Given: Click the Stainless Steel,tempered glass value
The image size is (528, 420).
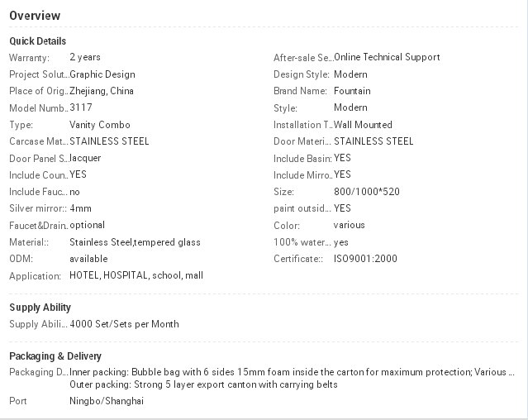Looking at the screenshot, I should tap(135, 242).
